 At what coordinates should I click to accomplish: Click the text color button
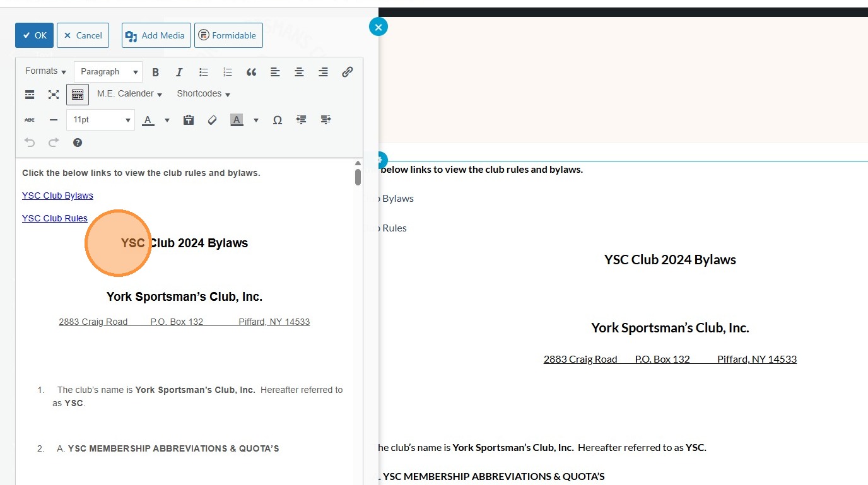[148, 120]
